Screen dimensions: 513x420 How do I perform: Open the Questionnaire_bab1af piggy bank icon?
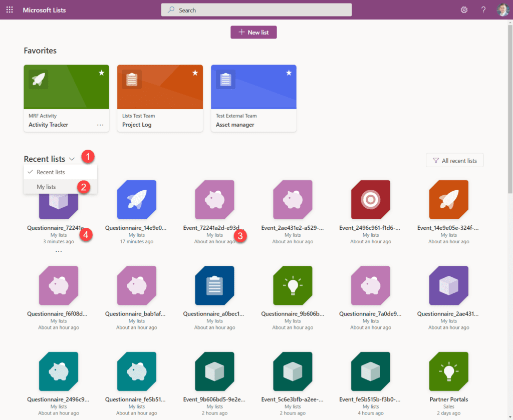pos(137,285)
